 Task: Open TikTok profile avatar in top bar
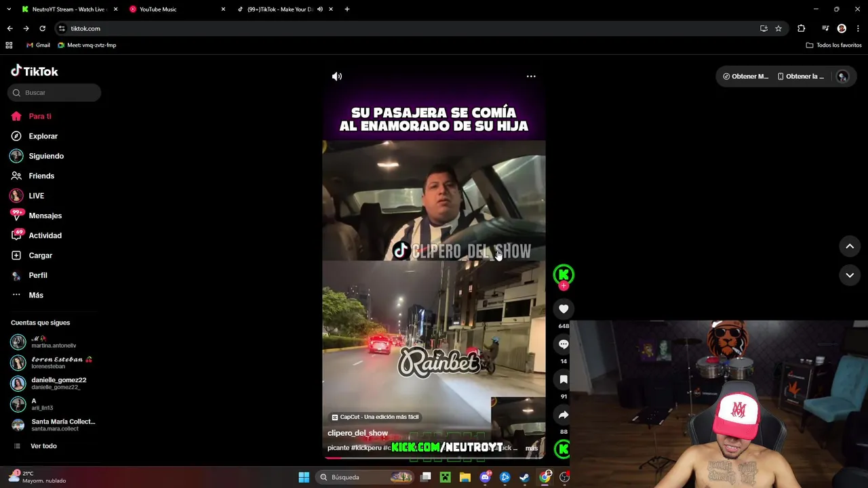tap(842, 77)
